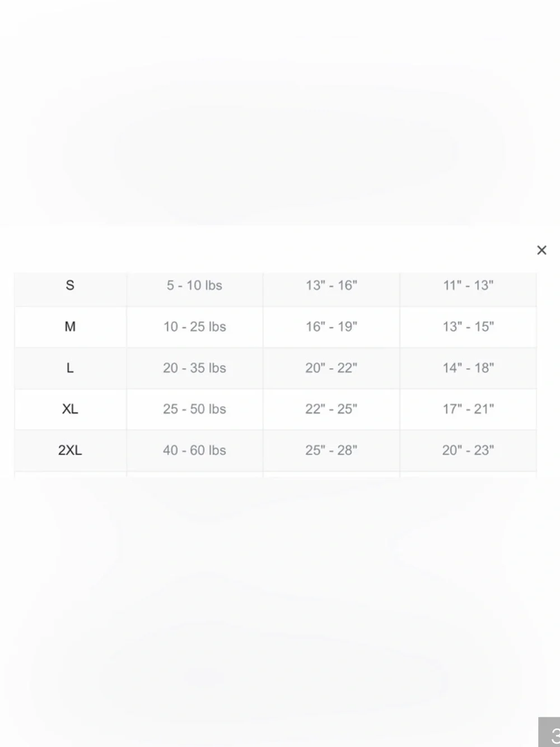Click the 14" - 18" measurement cell

pyautogui.click(x=468, y=368)
